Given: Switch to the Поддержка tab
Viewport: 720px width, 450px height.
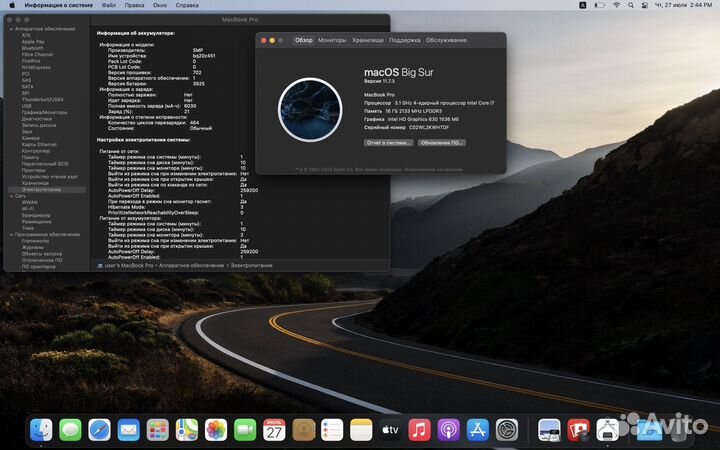Looking at the screenshot, I should pyautogui.click(x=405, y=40).
